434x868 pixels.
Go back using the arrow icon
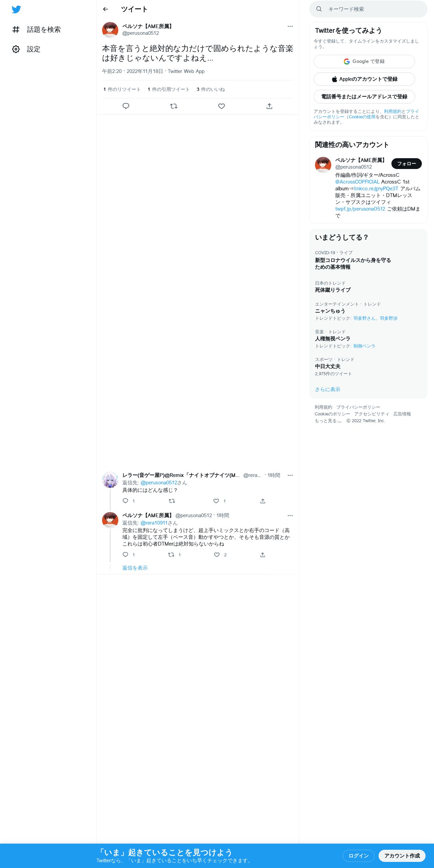[x=105, y=9]
